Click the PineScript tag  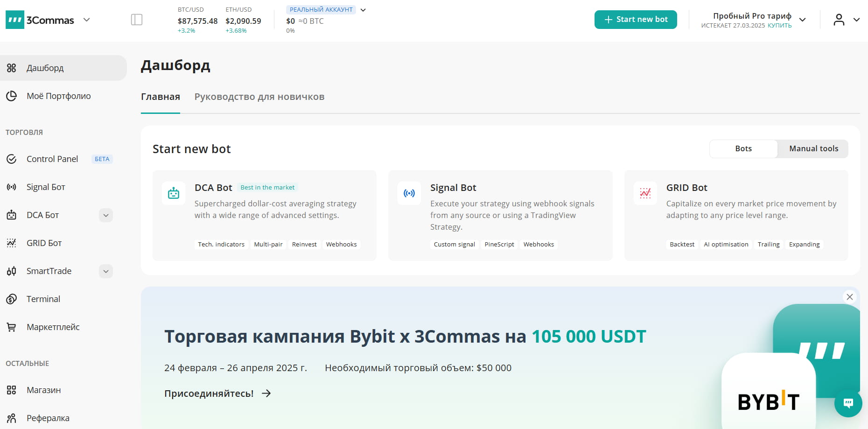pyautogui.click(x=499, y=245)
